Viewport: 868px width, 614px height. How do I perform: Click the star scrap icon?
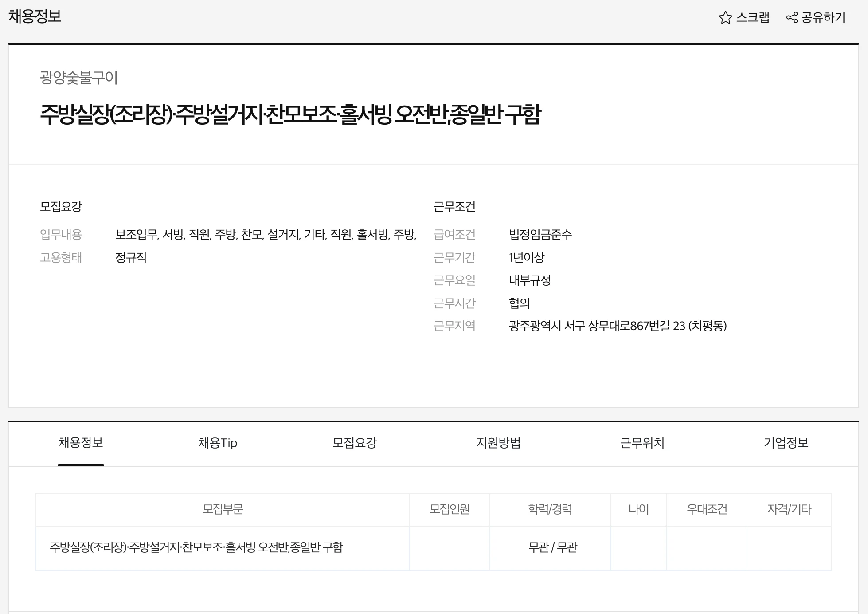(x=725, y=18)
